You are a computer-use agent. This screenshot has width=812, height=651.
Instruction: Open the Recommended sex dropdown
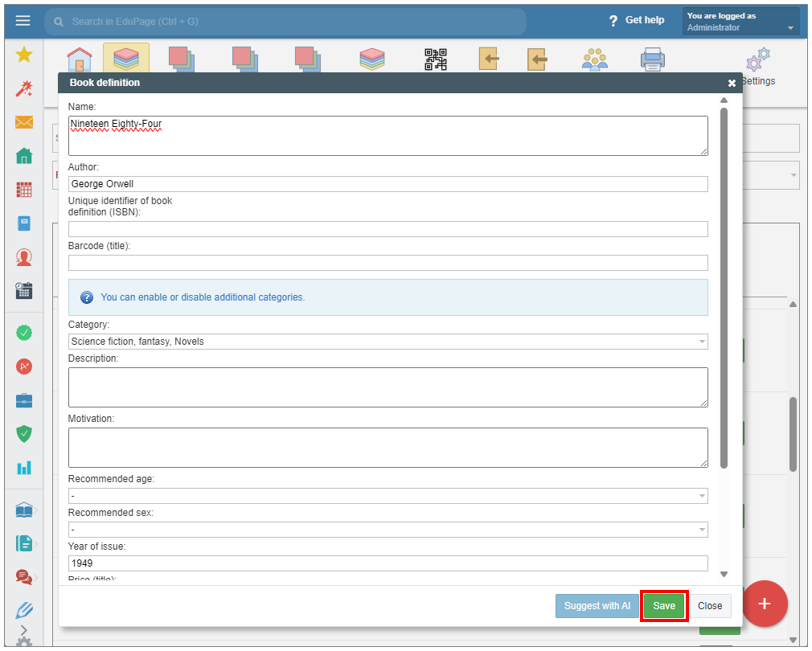(388, 530)
